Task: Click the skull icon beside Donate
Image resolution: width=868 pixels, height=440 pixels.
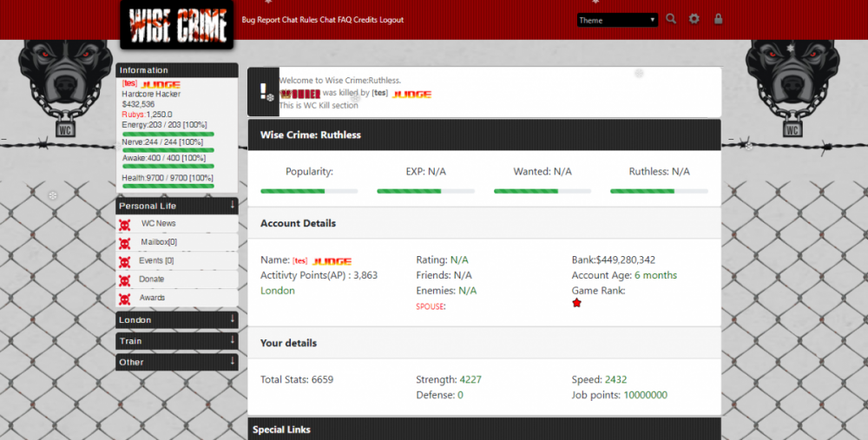Action: (x=125, y=279)
